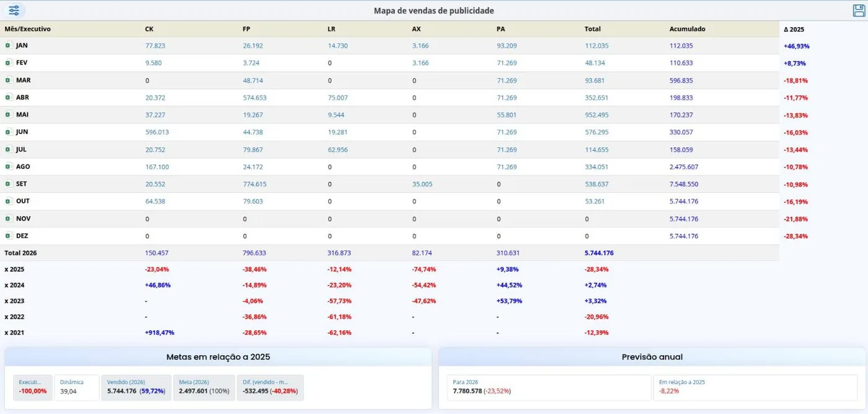Image resolution: width=868 pixels, height=414 pixels.
Task: Click the Δ 2025 column header
Action: click(794, 29)
